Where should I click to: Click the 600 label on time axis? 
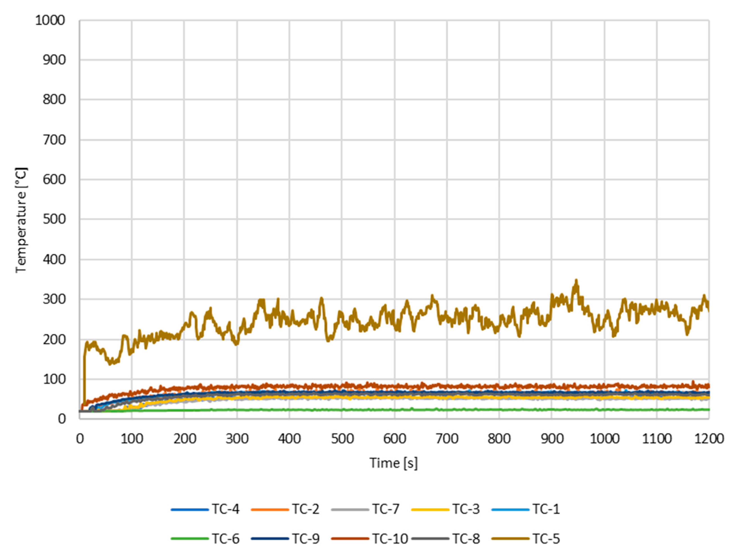394,439
